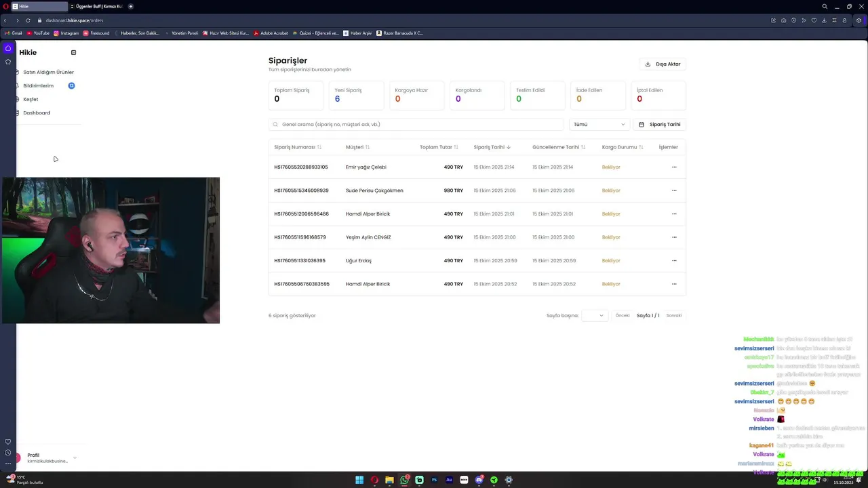Open the Freesound bookmark
Image resolution: width=868 pixels, height=488 pixels.
click(96, 33)
